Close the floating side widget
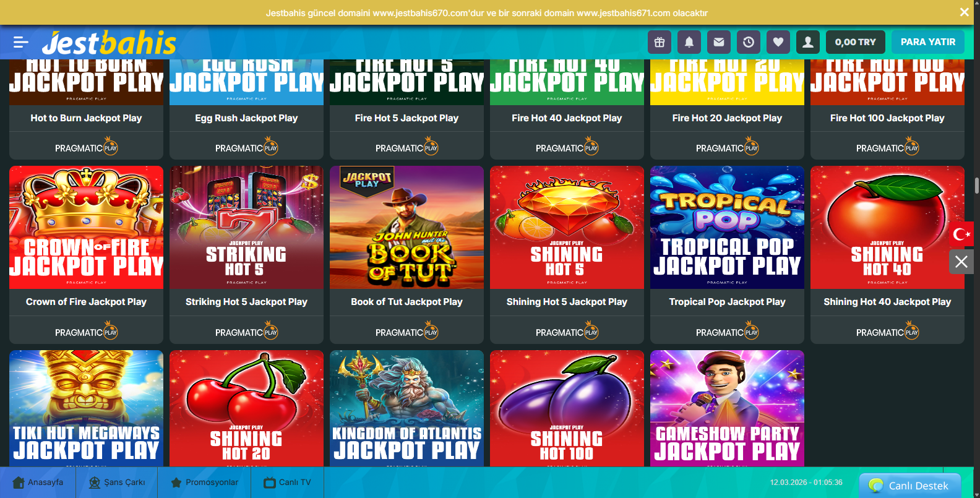 961,262
